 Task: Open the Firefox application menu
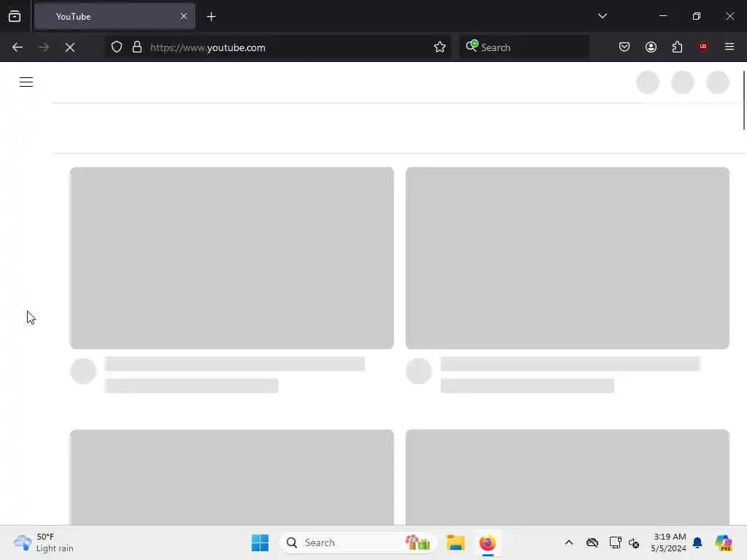point(729,47)
